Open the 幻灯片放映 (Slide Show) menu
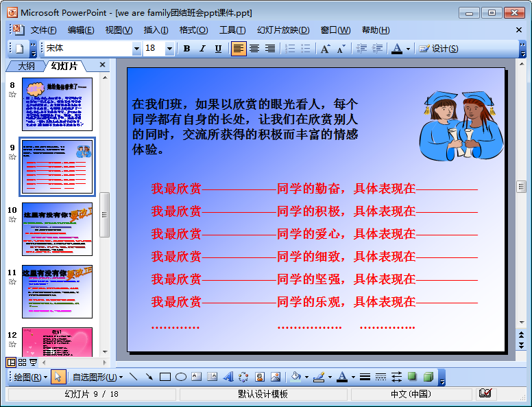 pos(283,30)
